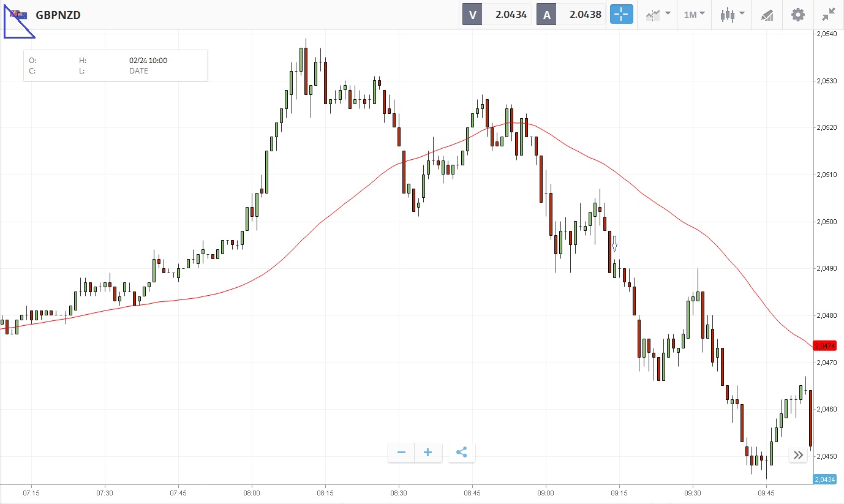Open the candlestick chart type dropdown

pos(732,14)
